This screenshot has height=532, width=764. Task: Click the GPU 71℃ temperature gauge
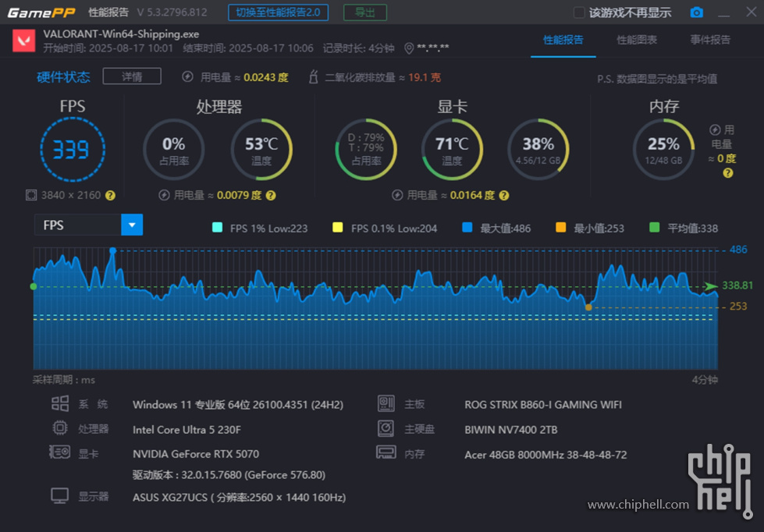(x=452, y=149)
